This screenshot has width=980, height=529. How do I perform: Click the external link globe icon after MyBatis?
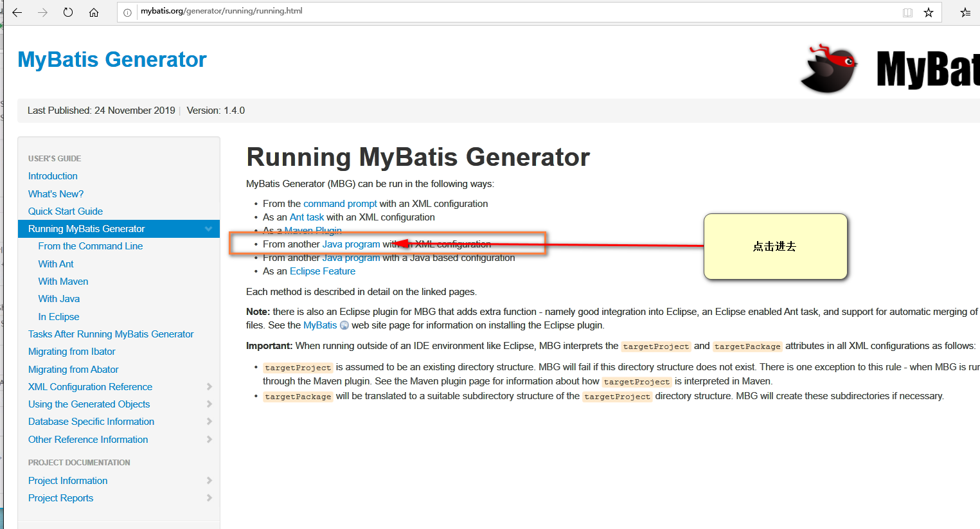click(344, 325)
